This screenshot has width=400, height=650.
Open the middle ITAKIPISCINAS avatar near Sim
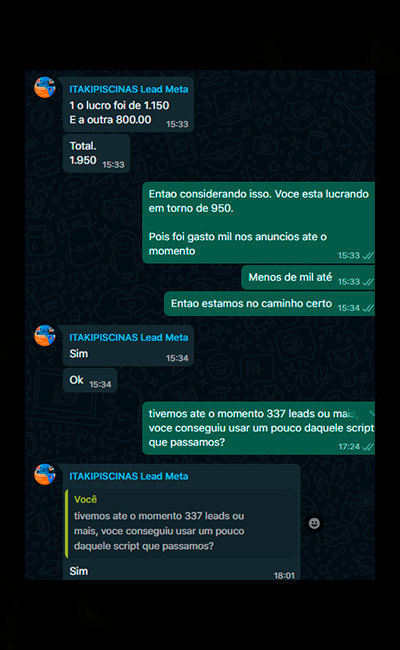click(45, 335)
